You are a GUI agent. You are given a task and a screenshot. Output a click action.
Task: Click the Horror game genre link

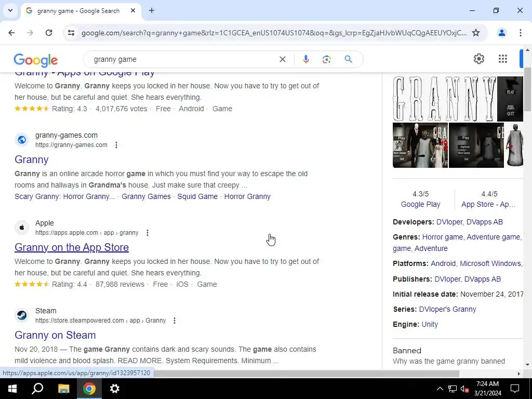coord(443,237)
